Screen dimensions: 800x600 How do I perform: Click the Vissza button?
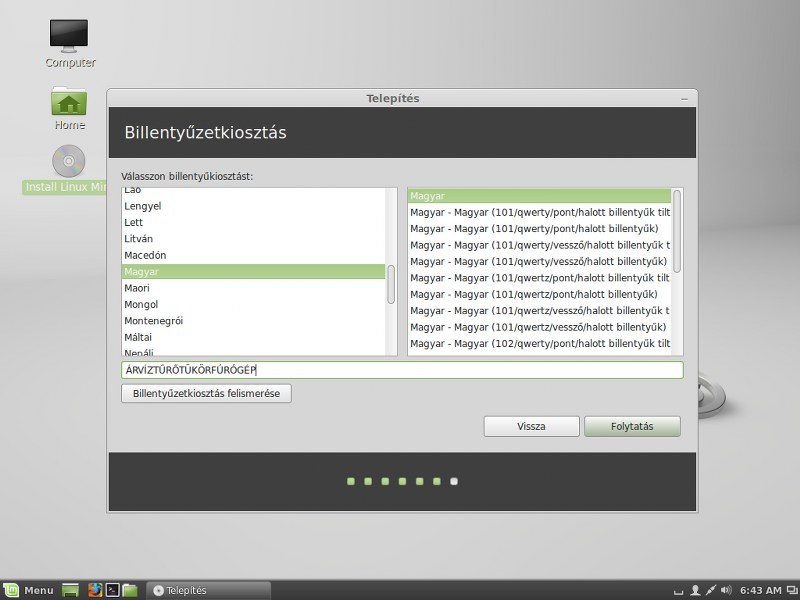[x=531, y=427]
